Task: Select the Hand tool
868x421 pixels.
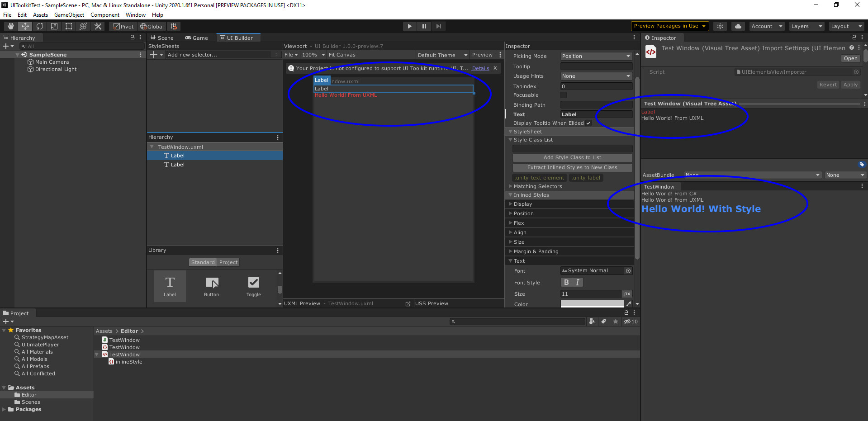Action: click(x=10, y=26)
